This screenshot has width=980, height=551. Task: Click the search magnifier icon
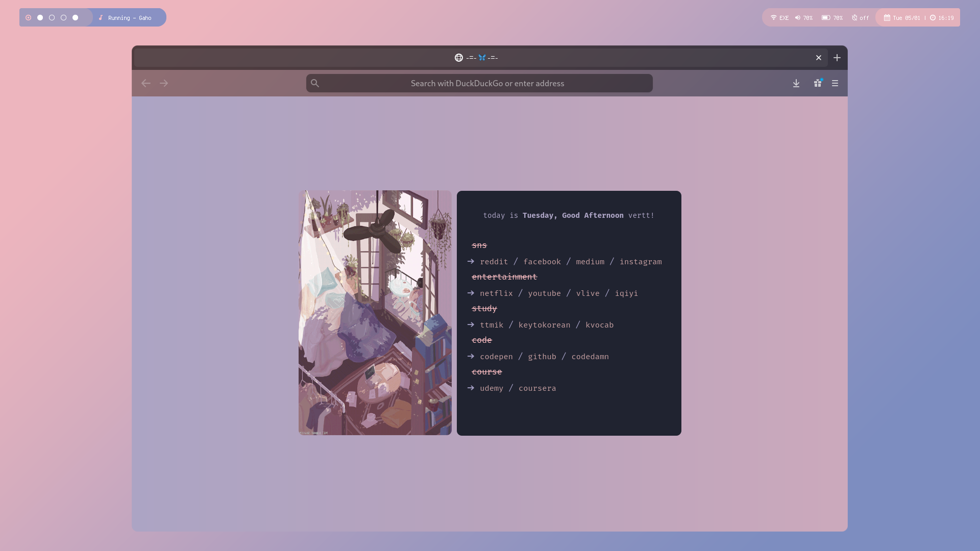point(315,83)
